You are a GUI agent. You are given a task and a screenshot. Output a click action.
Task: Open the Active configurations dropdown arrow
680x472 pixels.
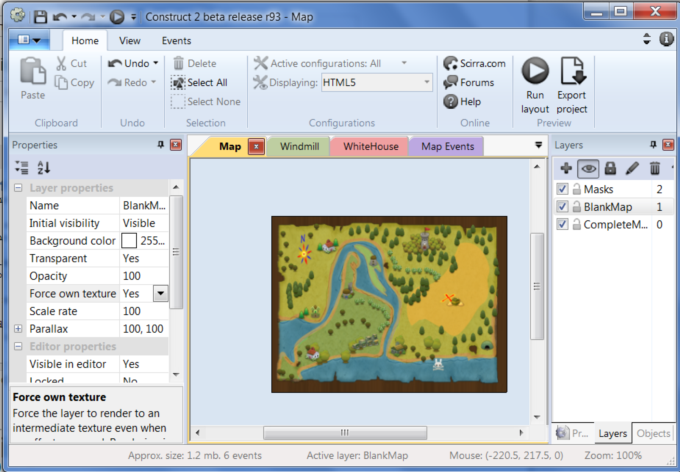tap(404, 63)
